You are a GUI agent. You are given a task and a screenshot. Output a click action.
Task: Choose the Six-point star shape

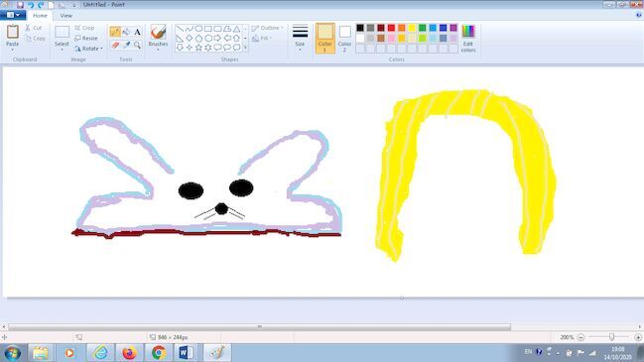[208, 48]
